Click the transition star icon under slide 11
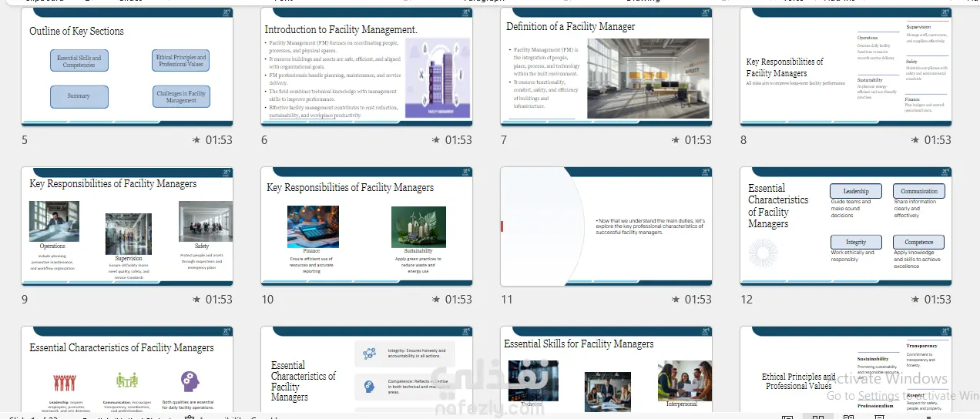The image size is (980, 419). click(676, 299)
